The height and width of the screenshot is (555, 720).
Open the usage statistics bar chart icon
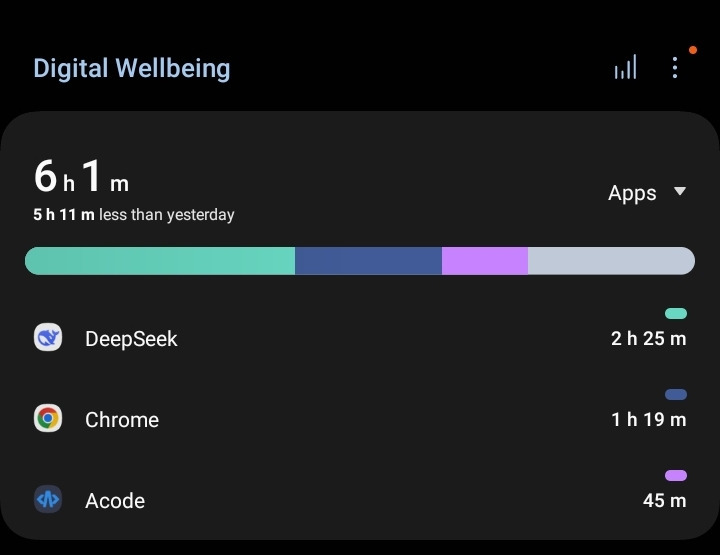coord(625,68)
